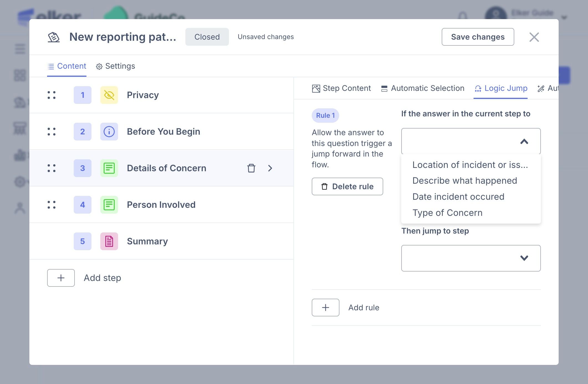Click drag handle for Privacy step
The height and width of the screenshot is (384, 588).
coord(52,95)
